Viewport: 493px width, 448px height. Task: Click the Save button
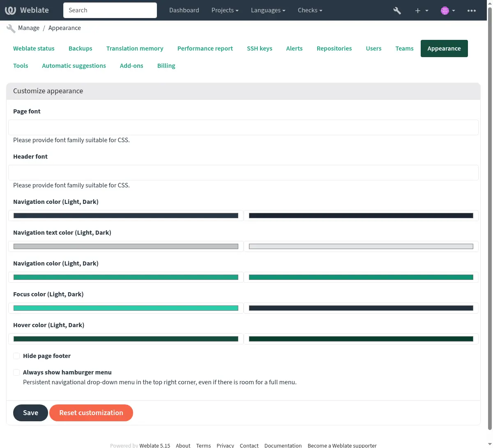pyautogui.click(x=30, y=413)
